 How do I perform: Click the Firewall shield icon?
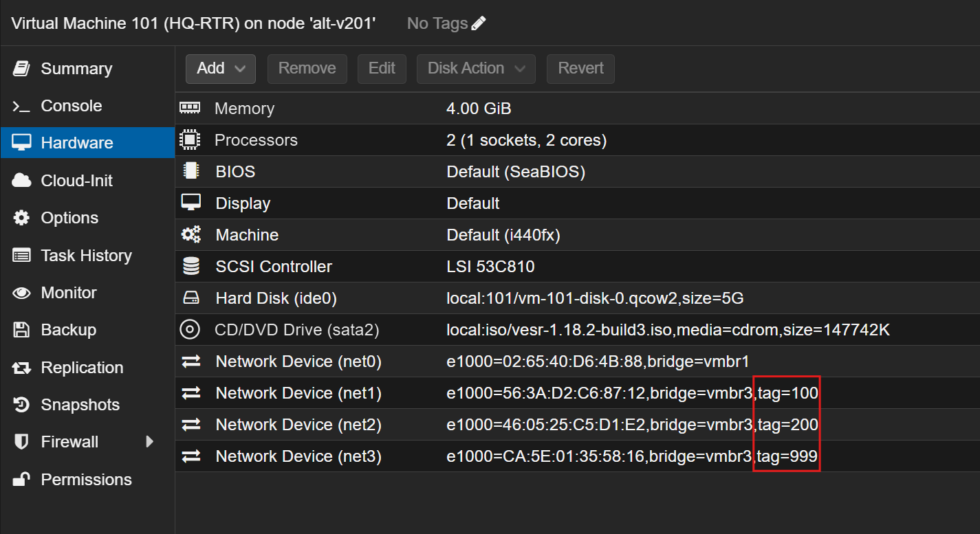click(x=21, y=442)
